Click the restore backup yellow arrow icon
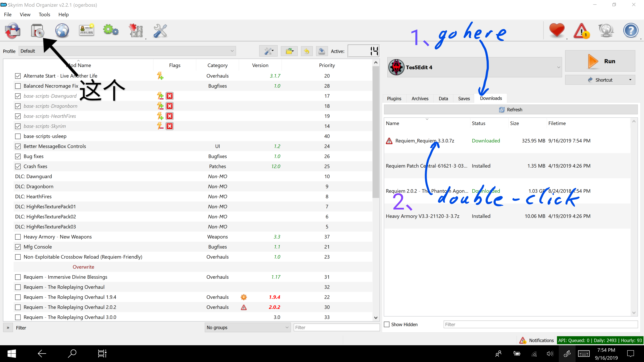 [x=307, y=51]
